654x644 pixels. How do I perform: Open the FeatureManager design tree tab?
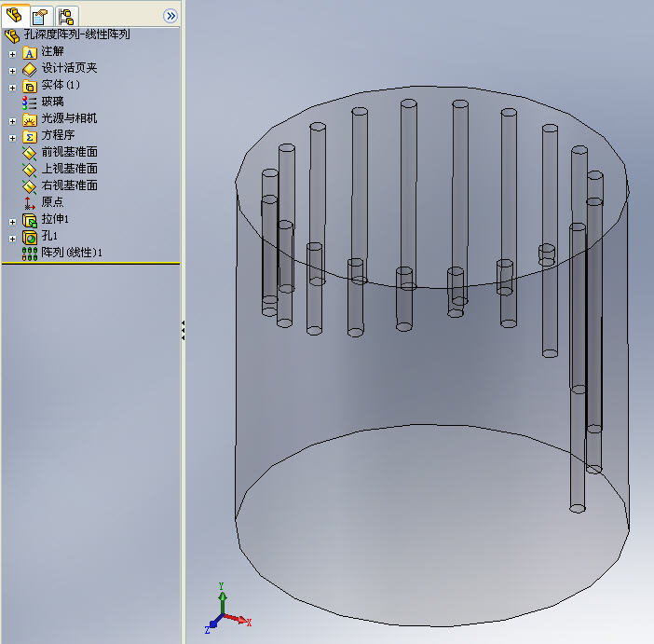15,16
